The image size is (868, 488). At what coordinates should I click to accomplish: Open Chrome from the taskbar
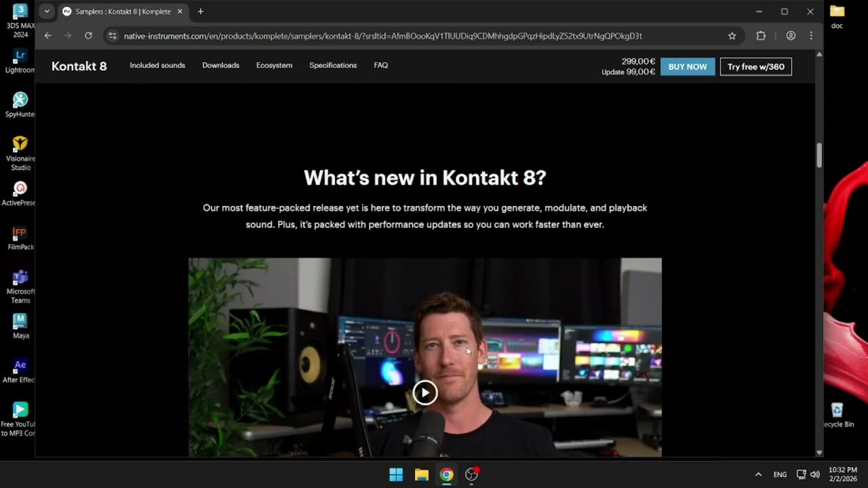point(446,474)
